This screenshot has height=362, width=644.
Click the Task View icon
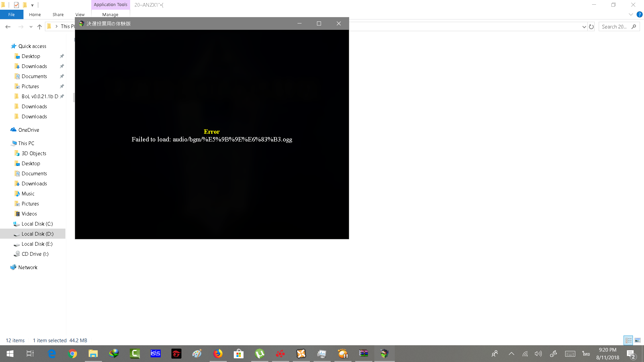point(30,354)
